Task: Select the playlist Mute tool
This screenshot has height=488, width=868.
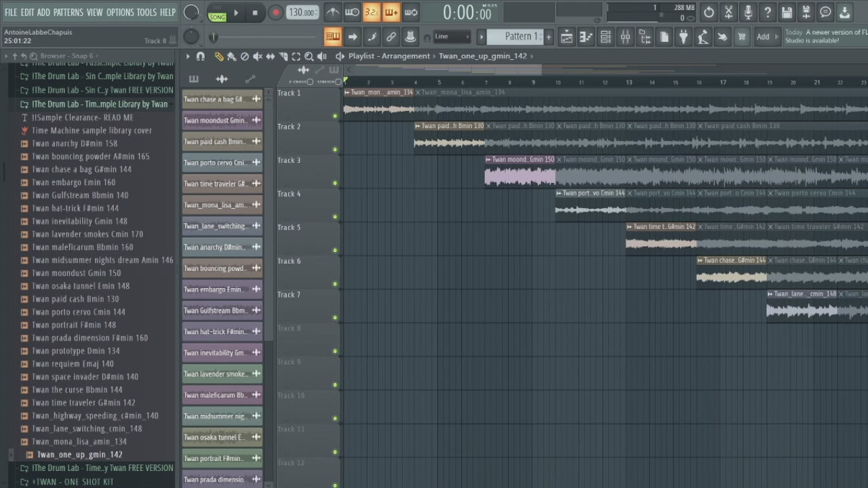Action: click(257, 56)
